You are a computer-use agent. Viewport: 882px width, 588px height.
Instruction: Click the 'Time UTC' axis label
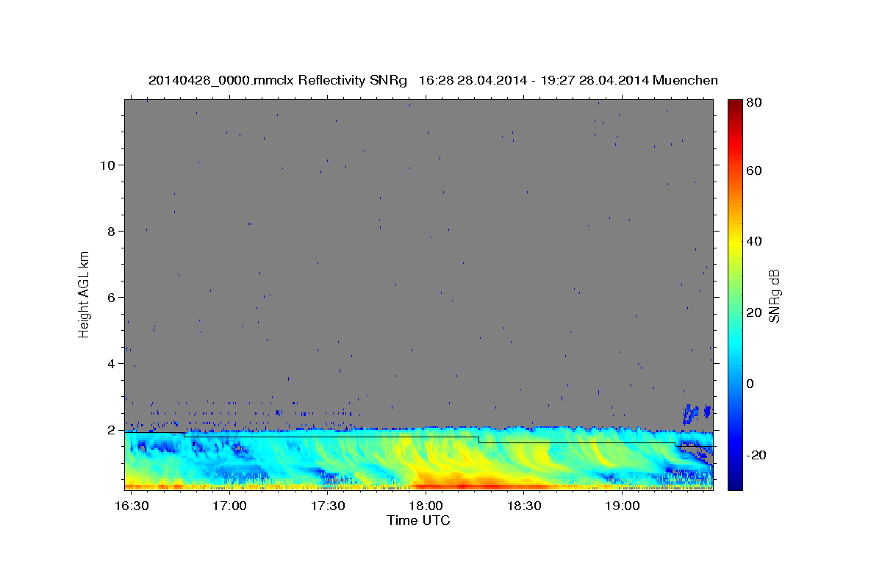tap(418, 520)
